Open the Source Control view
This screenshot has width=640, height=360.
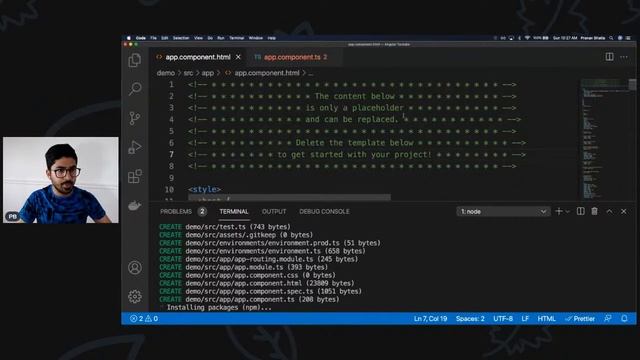(x=135, y=118)
